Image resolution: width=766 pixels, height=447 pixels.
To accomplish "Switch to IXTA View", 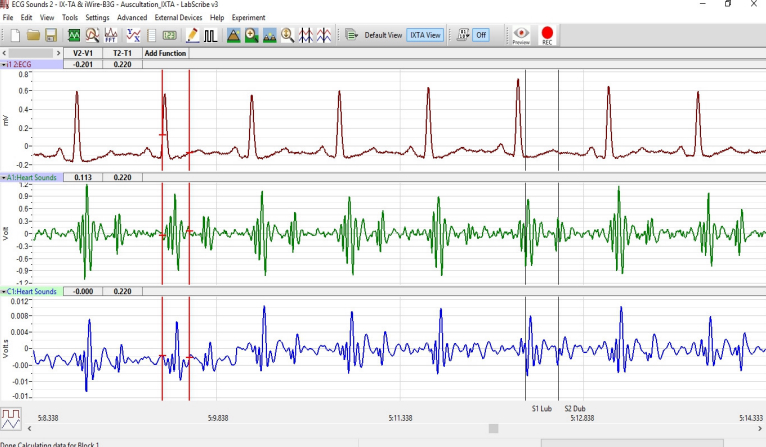I will coord(424,35).
